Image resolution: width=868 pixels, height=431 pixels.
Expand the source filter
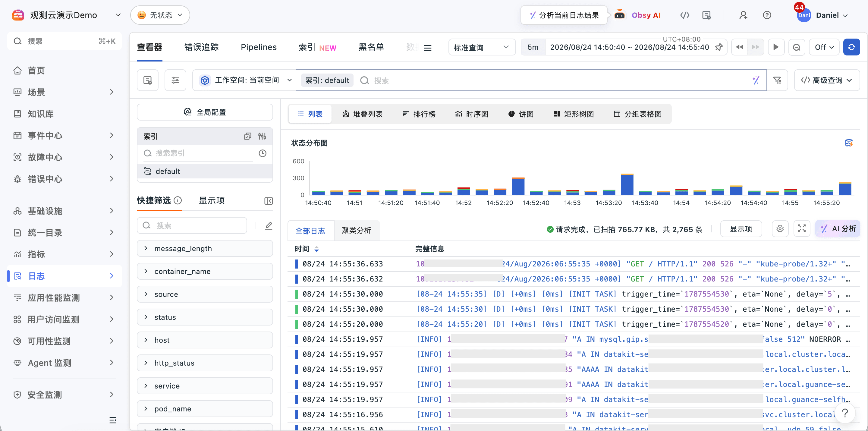click(205, 294)
